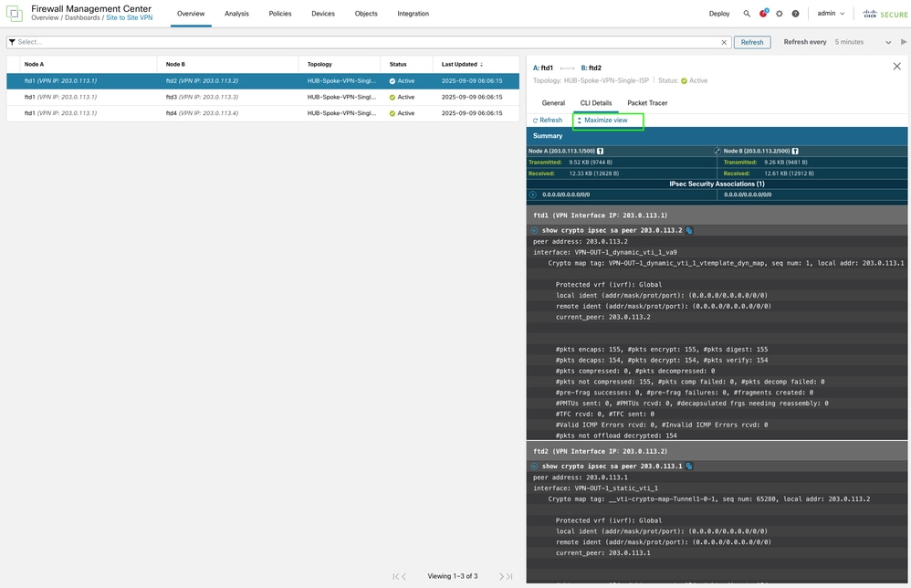Open the system settings gear icon

(780, 14)
